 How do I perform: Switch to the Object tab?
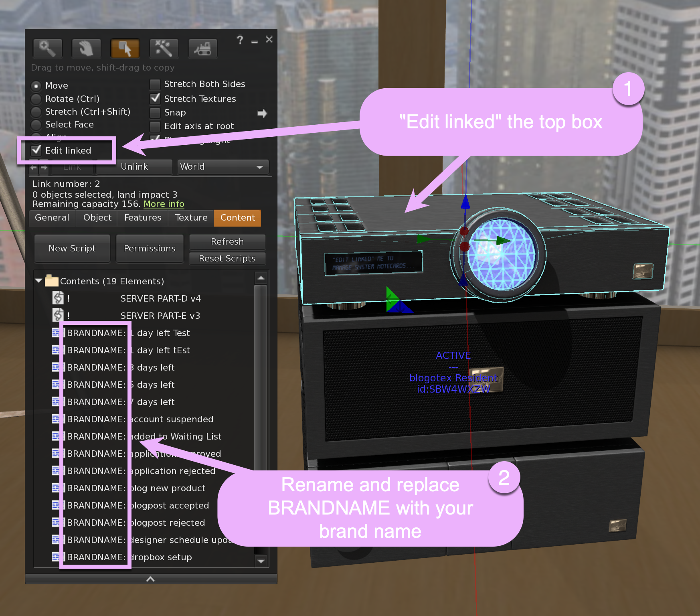[97, 218]
